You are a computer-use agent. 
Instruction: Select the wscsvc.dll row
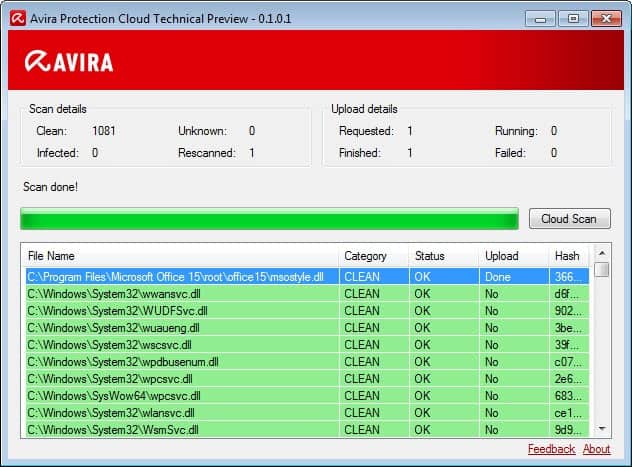(x=308, y=345)
